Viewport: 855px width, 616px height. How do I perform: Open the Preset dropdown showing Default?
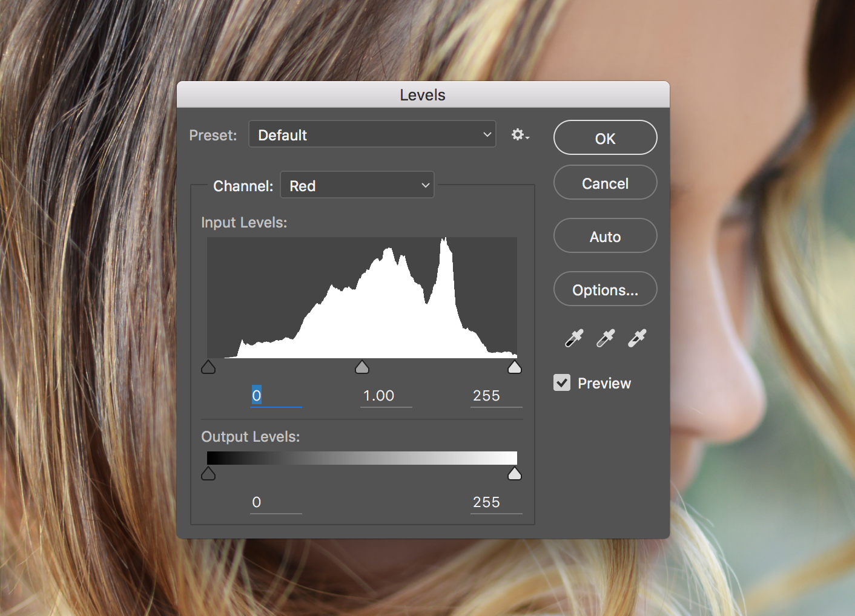pos(372,134)
